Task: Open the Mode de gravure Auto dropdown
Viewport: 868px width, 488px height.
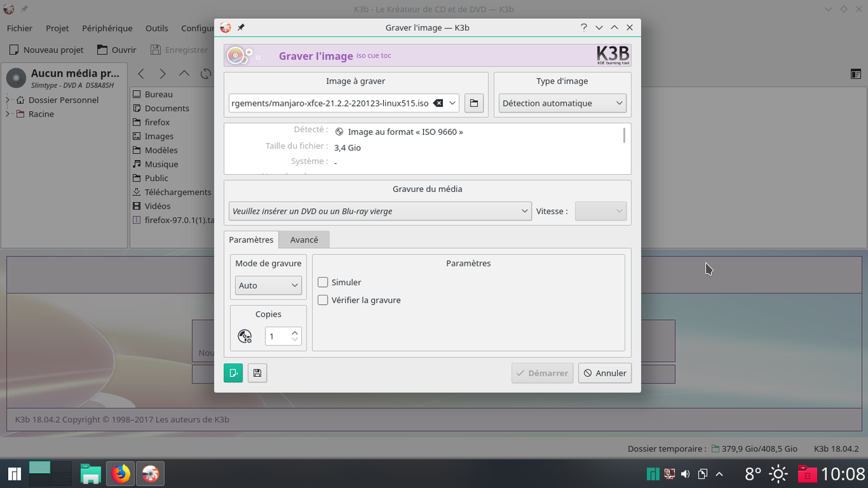Action: pos(268,285)
